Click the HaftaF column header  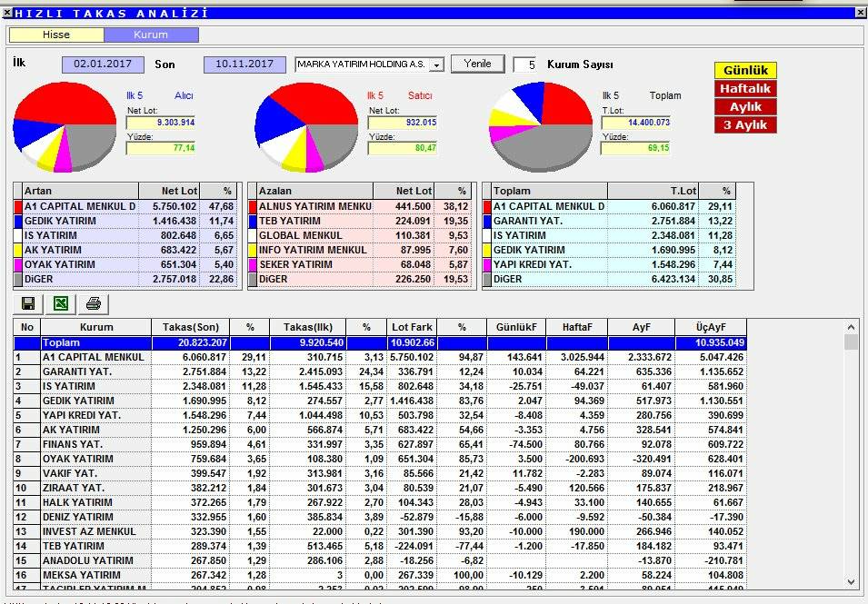coord(577,328)
